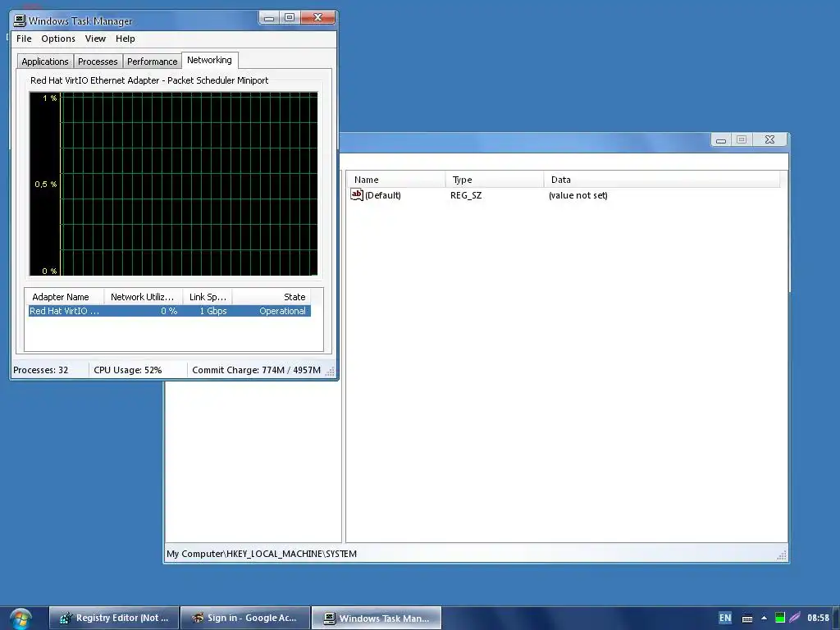Screen dimensions: 840x630
Task: Click Commit Charge 774M / 4957M status
Action: [x=256, y=370]
